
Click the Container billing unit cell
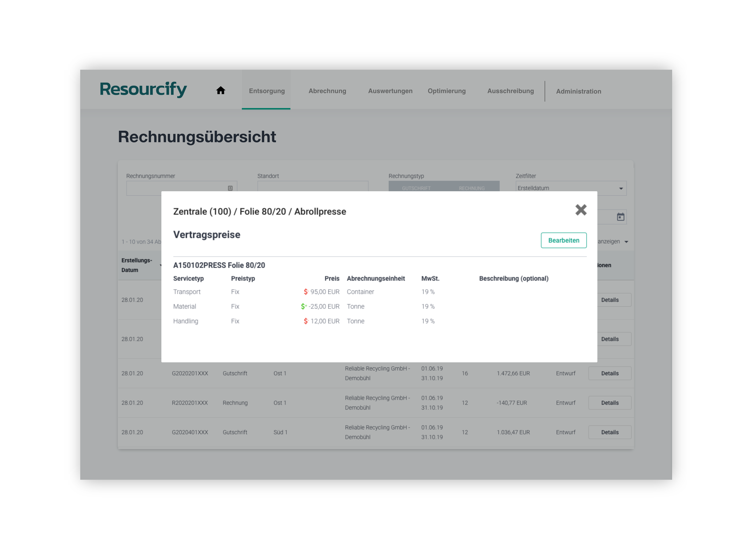pyautogui.click(x=360, y=292)
